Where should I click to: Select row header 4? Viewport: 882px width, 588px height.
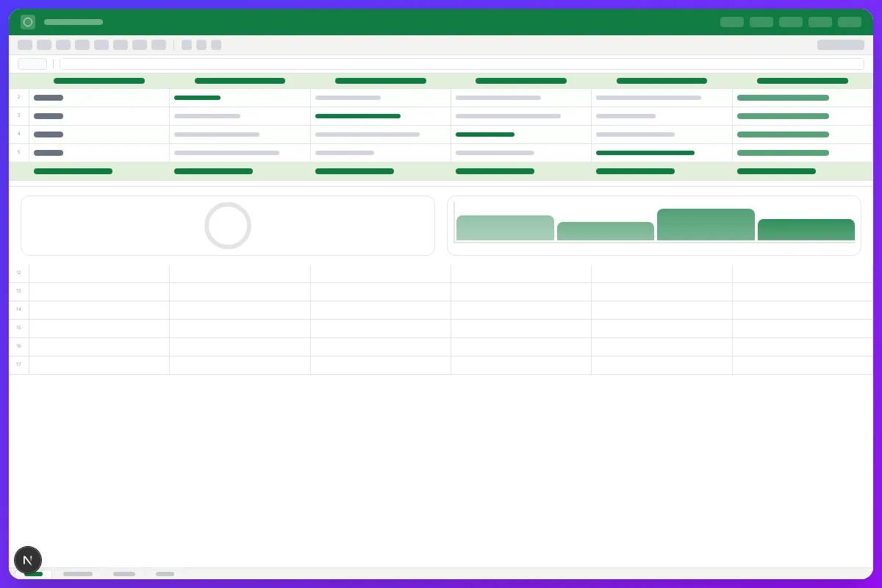pyautogui.click(x=19, y=135)
